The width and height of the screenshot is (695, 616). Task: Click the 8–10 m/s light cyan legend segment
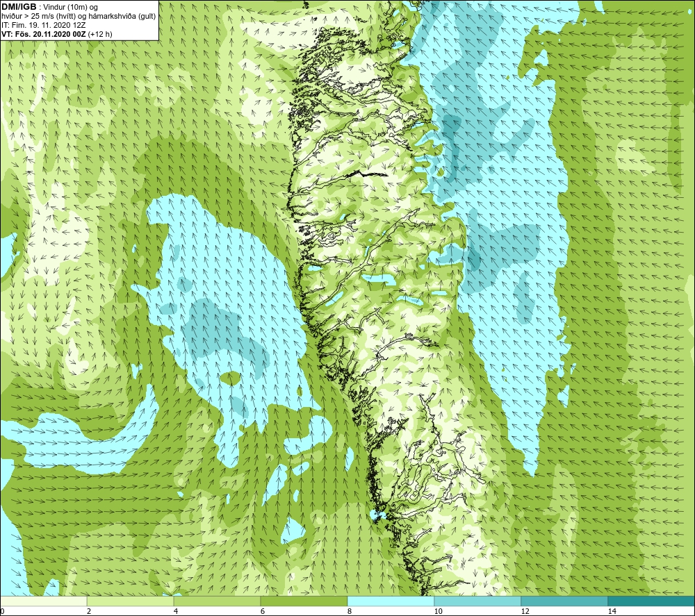pos(391,601)
